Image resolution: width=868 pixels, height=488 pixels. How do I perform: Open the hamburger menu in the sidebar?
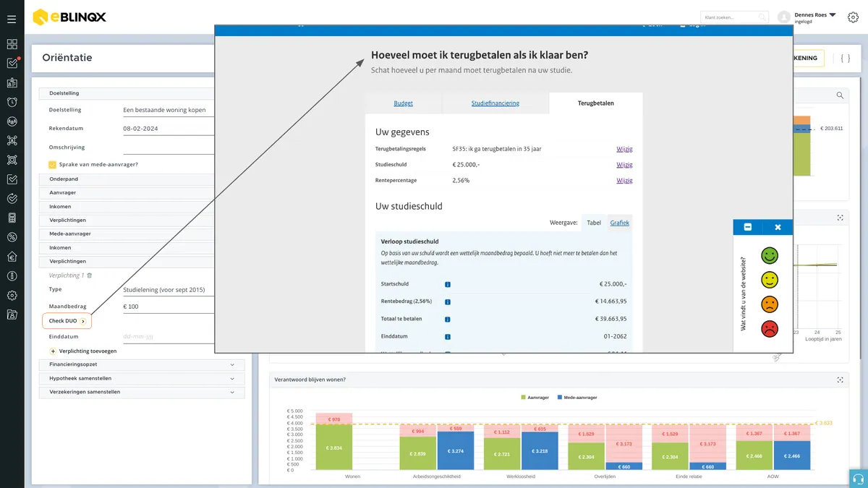[x=12, y=19]
